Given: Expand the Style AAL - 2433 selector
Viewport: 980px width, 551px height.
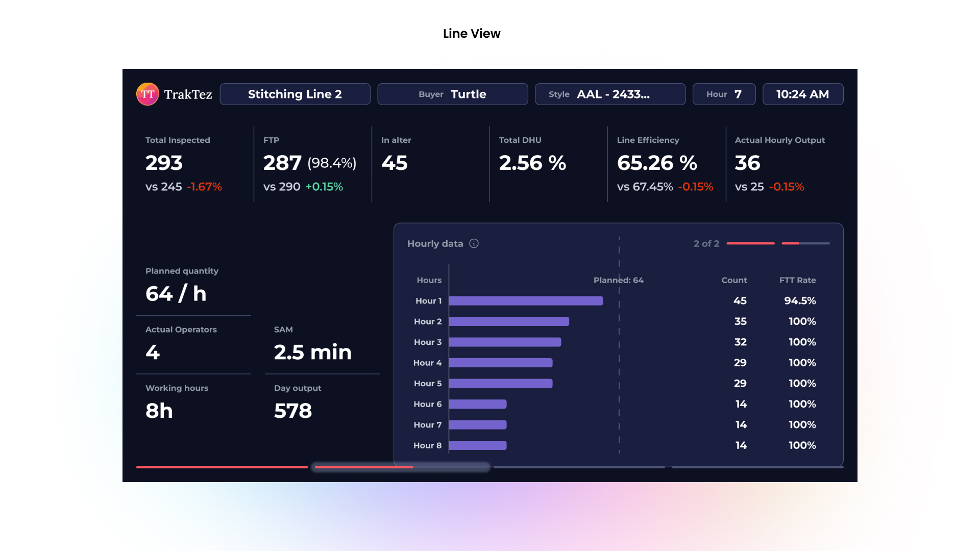Looking at the screenshot, I should [610, 94].
